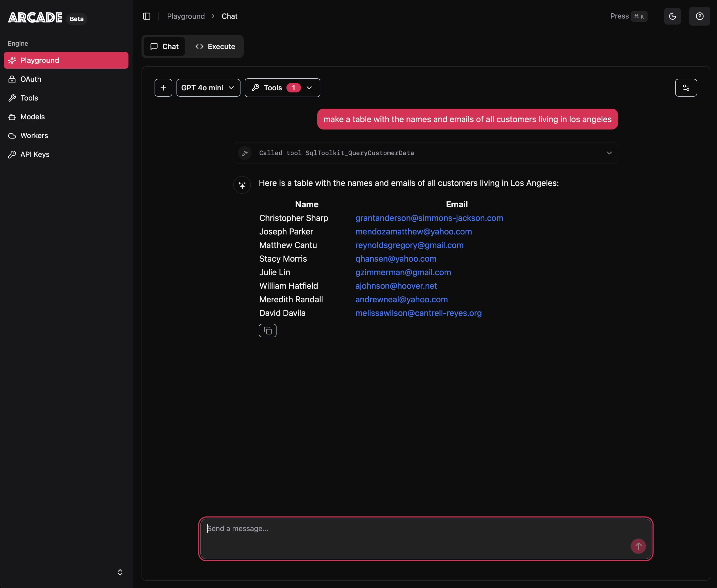Start a new chat with plus button
Viewport: 717px width, 588px height.
163,88
